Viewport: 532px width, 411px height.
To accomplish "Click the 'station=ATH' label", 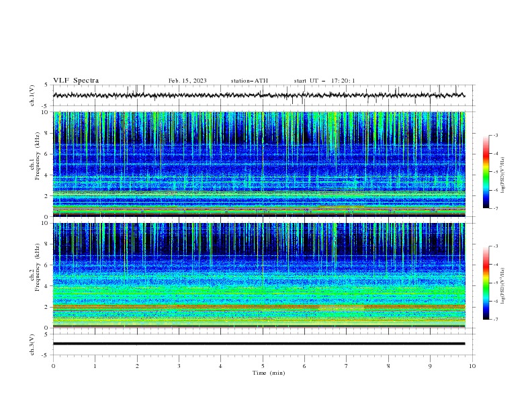I will 249,81.
